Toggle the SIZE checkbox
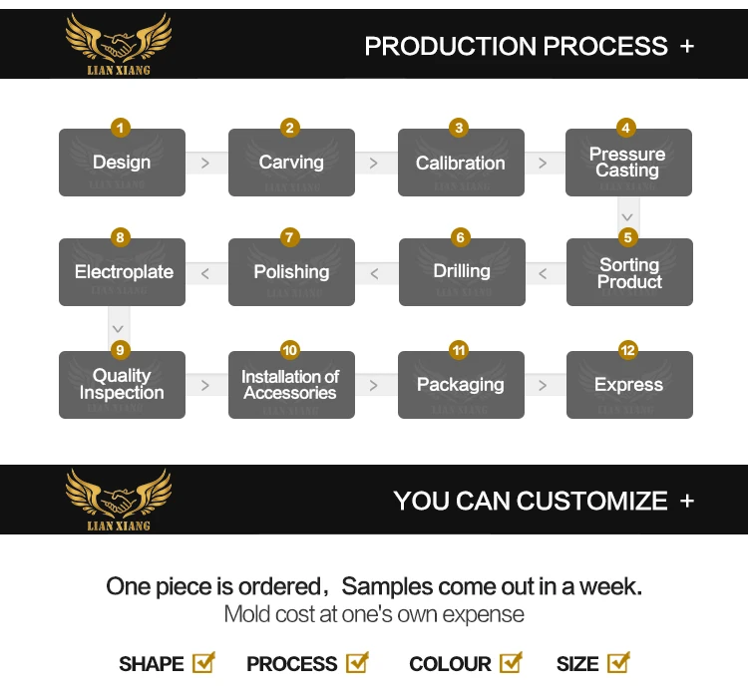 [x=618, y=662]
